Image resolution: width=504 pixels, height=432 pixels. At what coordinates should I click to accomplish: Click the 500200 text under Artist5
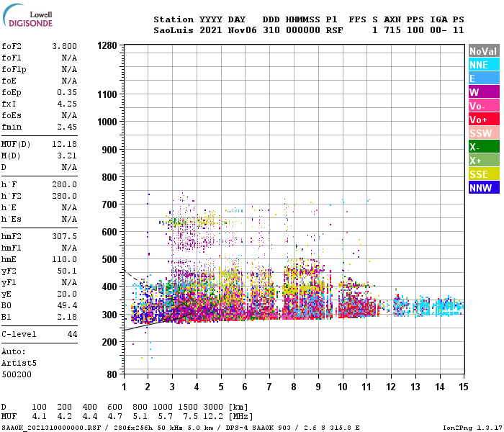coord(17,374)
